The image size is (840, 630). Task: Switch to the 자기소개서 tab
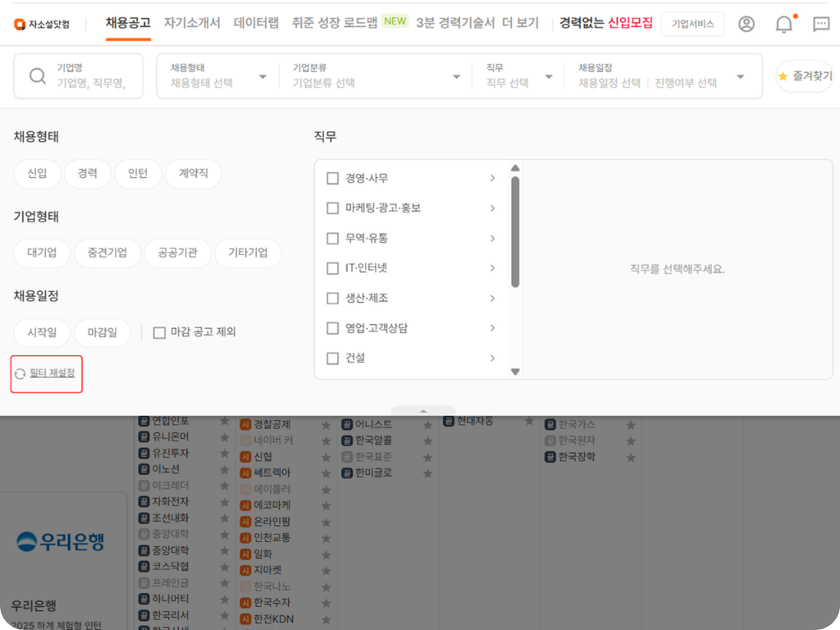(x=193, y=24)
